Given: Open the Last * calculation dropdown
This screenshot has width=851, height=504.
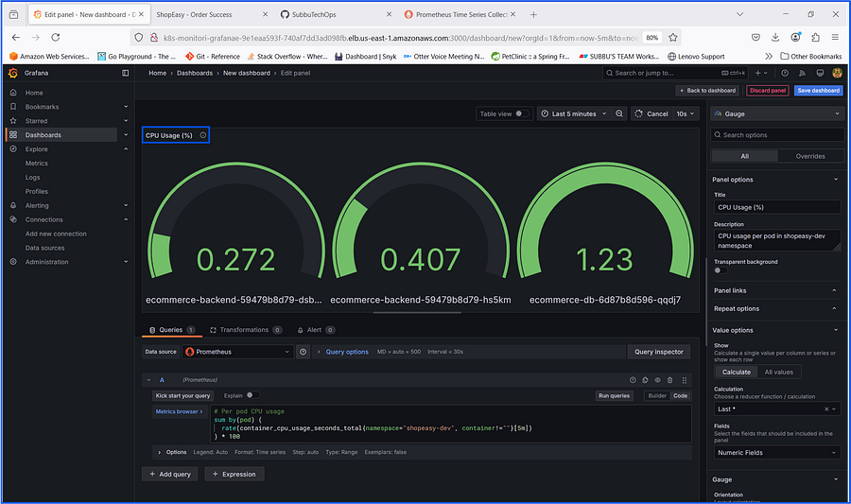Looking at the screenshot, I should click(x=777, y=408).
